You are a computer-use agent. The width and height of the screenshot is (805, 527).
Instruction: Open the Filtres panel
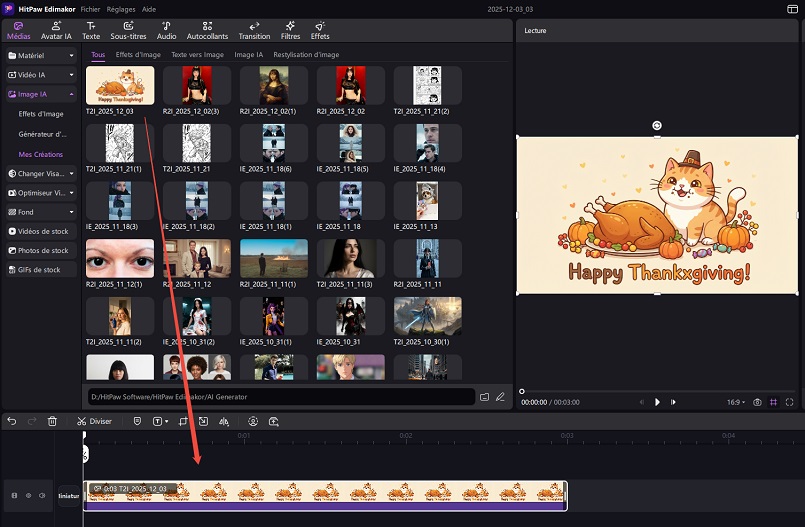(x=290, y=30)
